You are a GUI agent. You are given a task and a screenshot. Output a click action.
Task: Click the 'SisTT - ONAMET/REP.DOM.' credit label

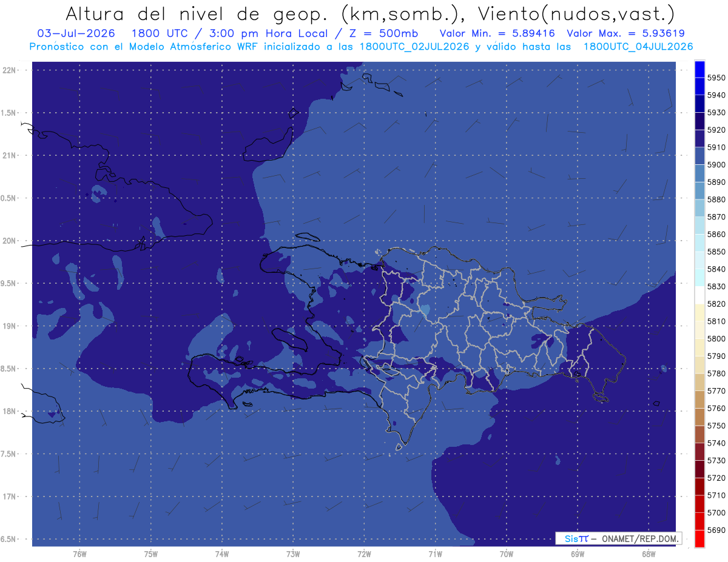point(618,538)
